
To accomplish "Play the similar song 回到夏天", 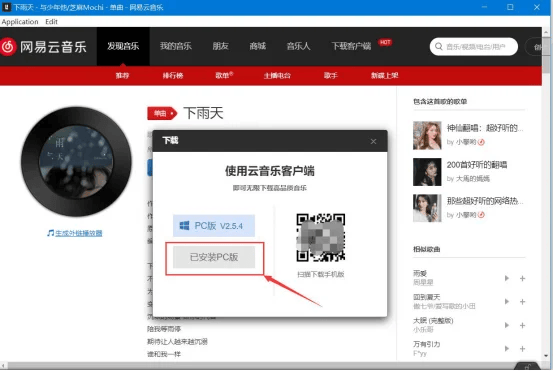I will click(x=507, y=302).
